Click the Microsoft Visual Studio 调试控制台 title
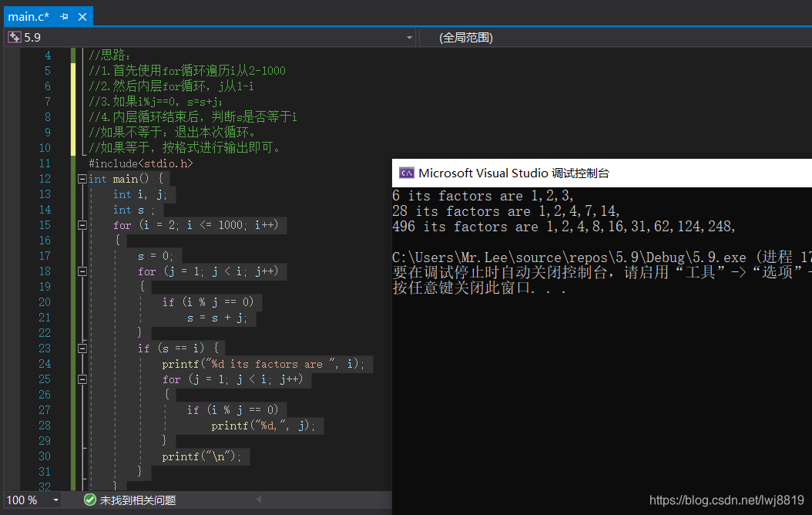Viewport: 812px width, 515px height. point(514,173)
